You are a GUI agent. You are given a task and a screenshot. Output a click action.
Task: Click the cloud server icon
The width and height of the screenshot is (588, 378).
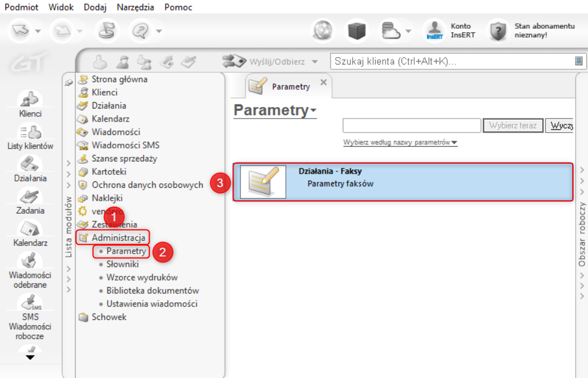coord(390,31)
